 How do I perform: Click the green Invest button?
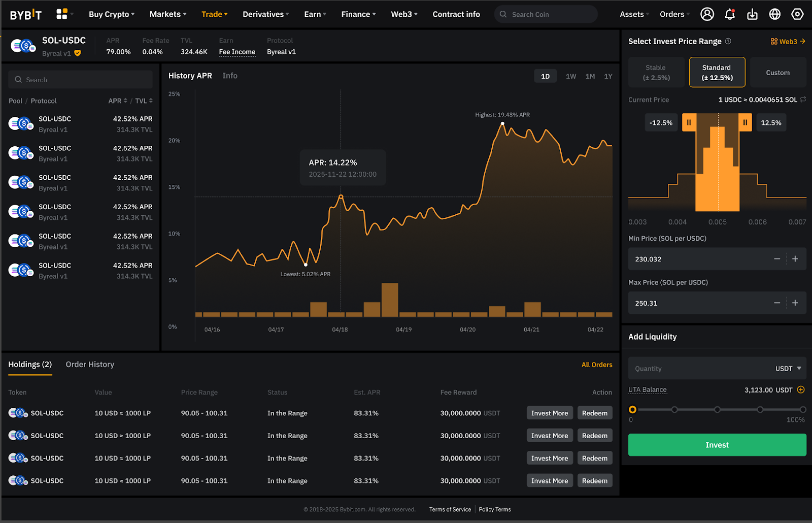[717, 444]
